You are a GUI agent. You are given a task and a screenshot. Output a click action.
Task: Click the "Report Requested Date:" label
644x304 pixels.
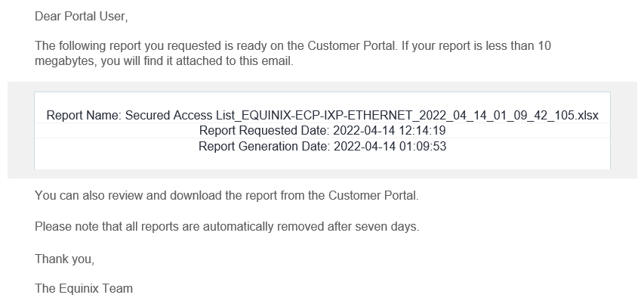point(264,131)
